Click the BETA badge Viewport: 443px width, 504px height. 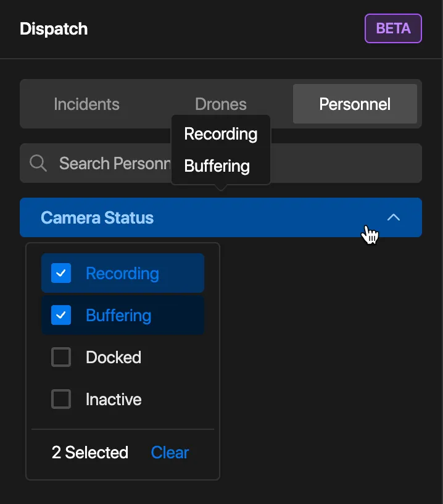[x=393, y=28]
